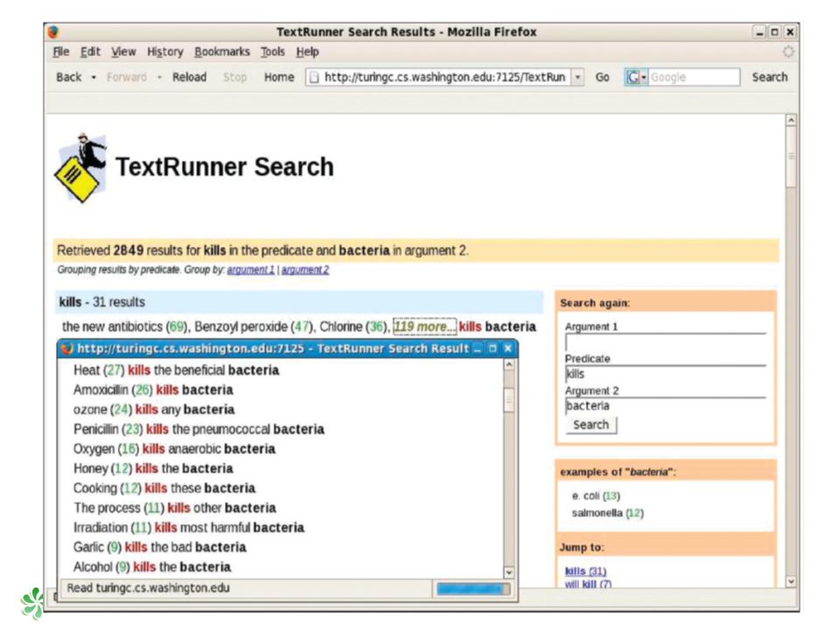Open the View menu
Image resolution: width=840 pixels, height=630 pixels.
click(x=123, y=52)
